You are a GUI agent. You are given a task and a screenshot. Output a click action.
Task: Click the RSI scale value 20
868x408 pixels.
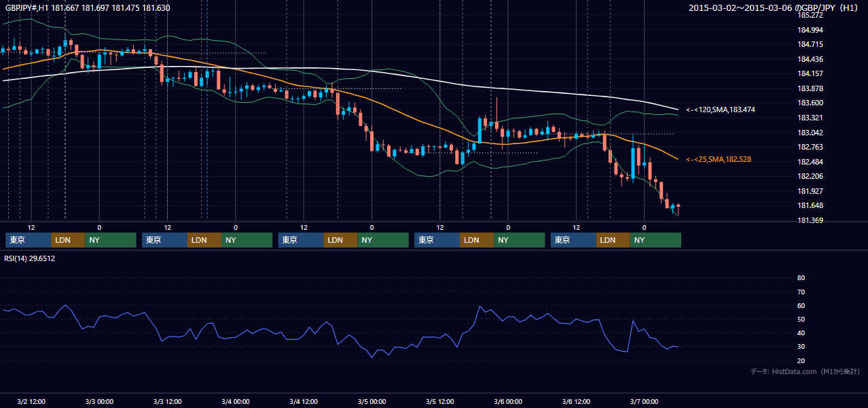pos(801,360)
